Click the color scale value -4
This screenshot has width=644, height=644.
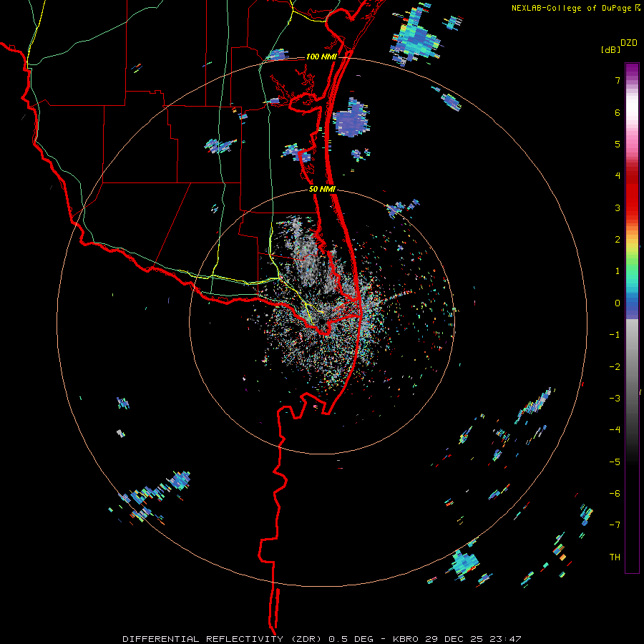615,430
